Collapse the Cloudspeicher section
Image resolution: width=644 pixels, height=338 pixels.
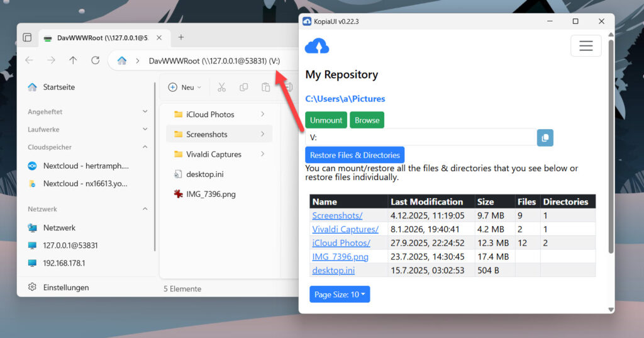coord(145,147)
